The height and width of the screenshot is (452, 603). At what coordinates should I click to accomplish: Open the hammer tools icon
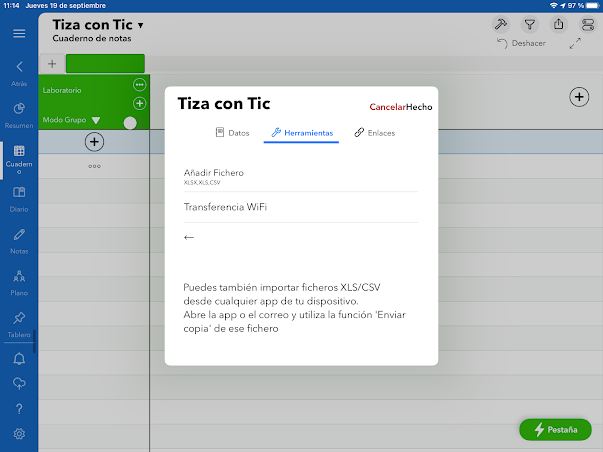tap(501, 25)
